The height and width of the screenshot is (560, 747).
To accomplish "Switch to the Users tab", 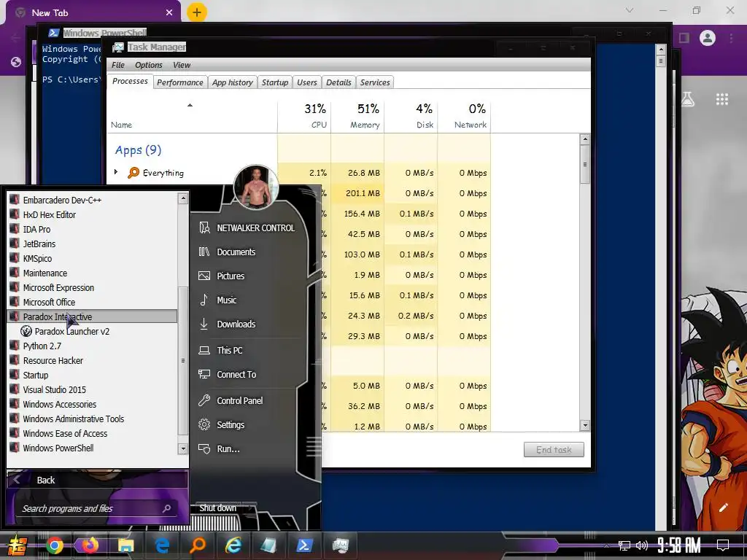I will click(307, 82).
